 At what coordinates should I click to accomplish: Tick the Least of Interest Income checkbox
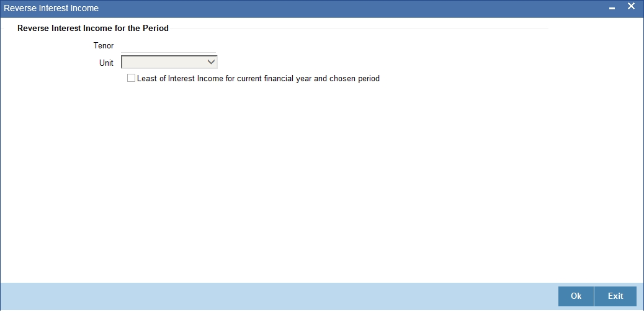pos(131,78)
